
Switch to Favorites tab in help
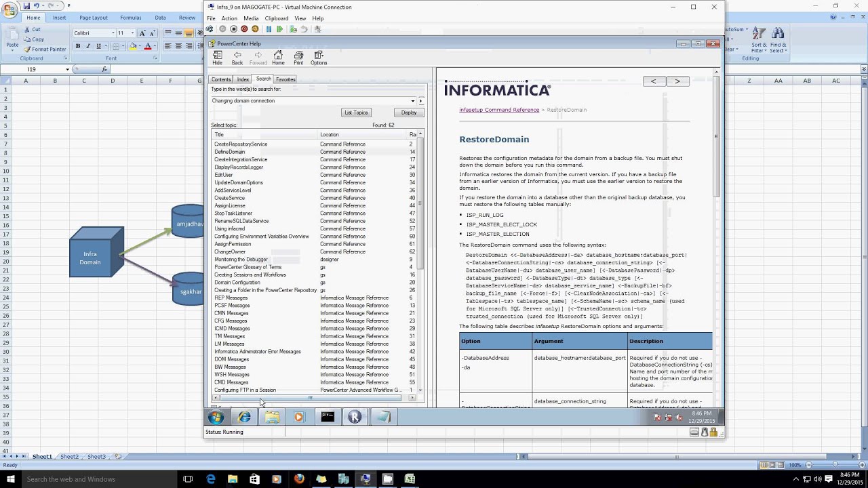(x=285, y=79)
